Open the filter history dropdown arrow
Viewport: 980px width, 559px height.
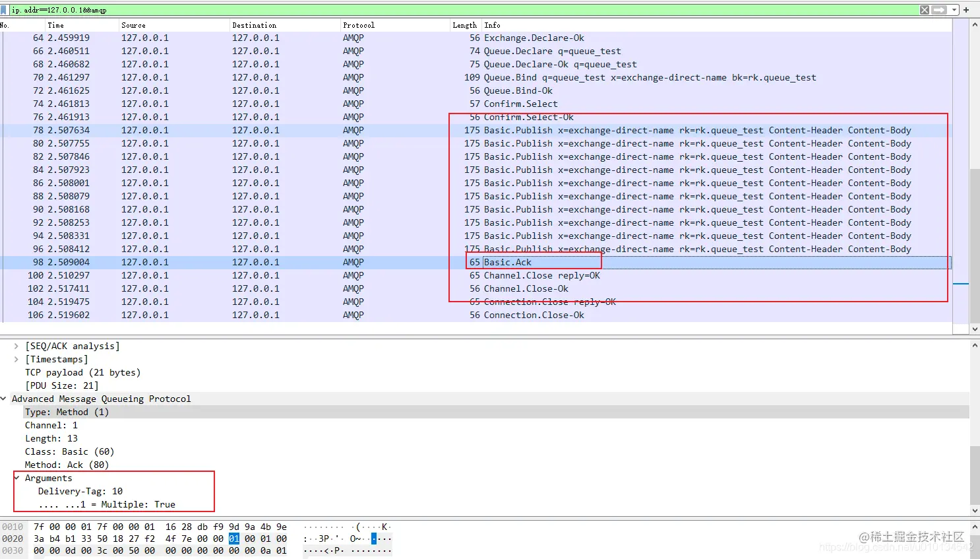[x=954, y=10]
